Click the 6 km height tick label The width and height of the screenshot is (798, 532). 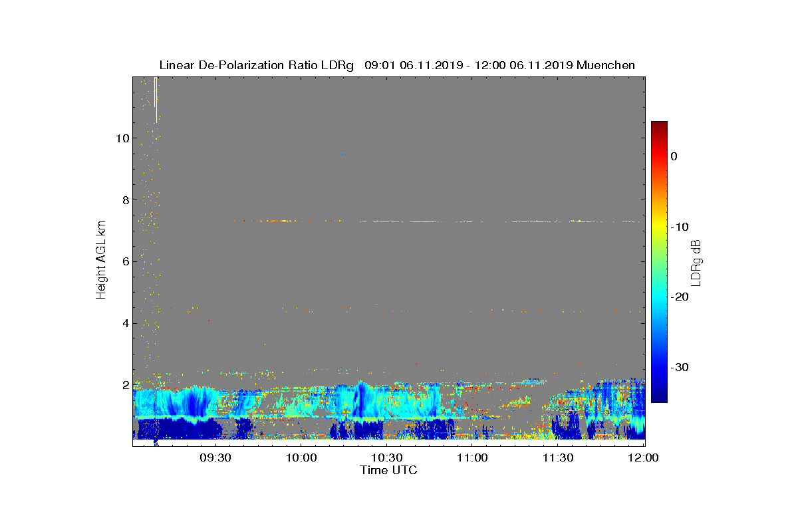(125, 262)
